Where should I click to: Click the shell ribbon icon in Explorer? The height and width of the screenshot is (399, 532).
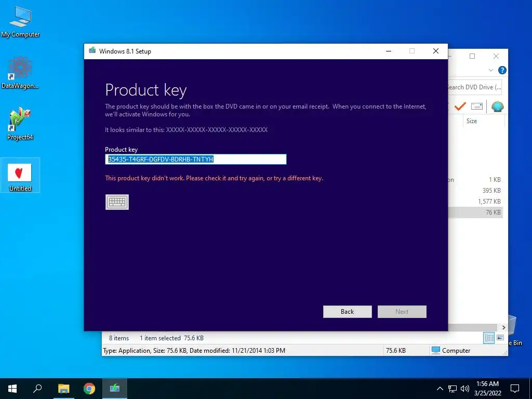click(x=497, y=107)
